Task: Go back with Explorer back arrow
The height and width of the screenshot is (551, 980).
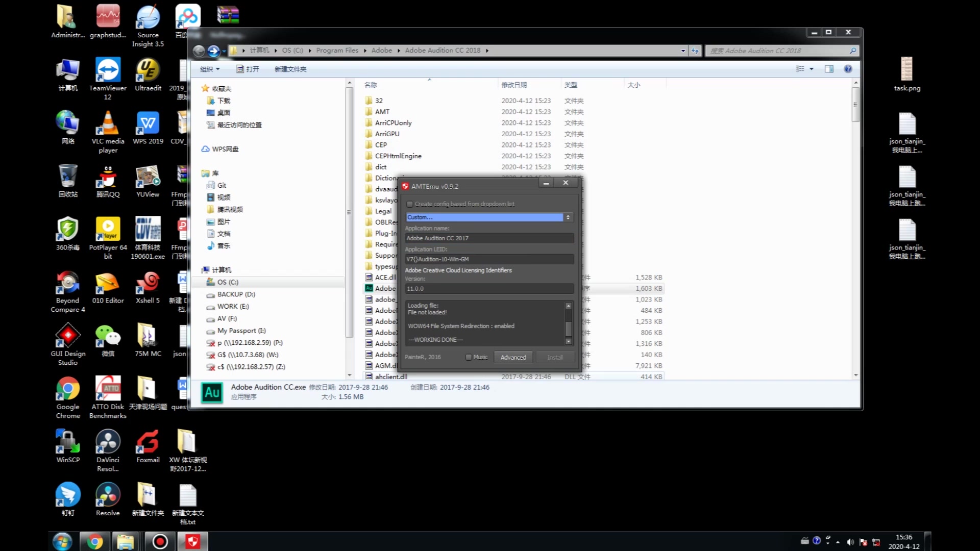Action: point(199,51)
